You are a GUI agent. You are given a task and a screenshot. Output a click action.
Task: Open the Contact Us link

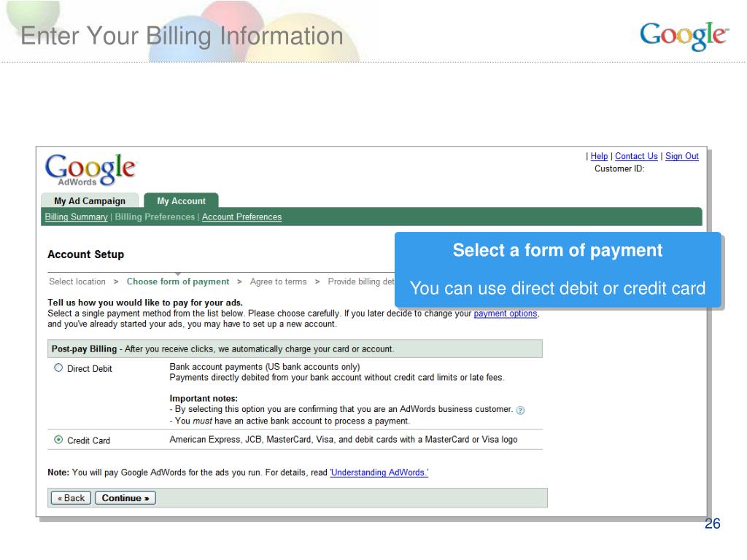(x=636, y=156)
